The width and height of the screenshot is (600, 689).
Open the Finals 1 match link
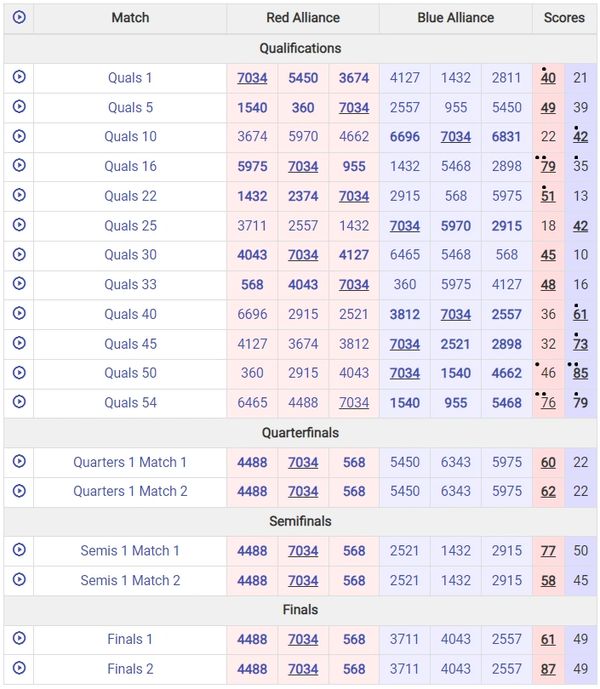click(130, 639)
